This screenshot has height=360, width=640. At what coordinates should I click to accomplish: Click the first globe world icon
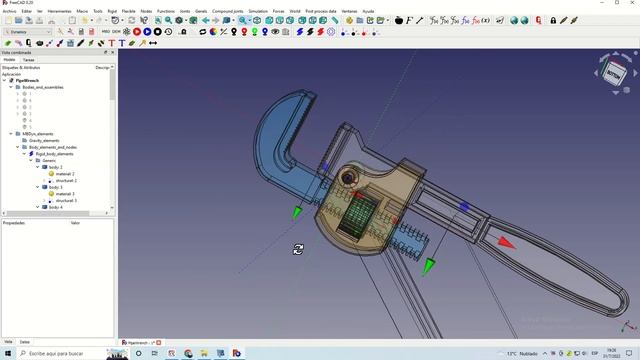(x=514, y=20)
